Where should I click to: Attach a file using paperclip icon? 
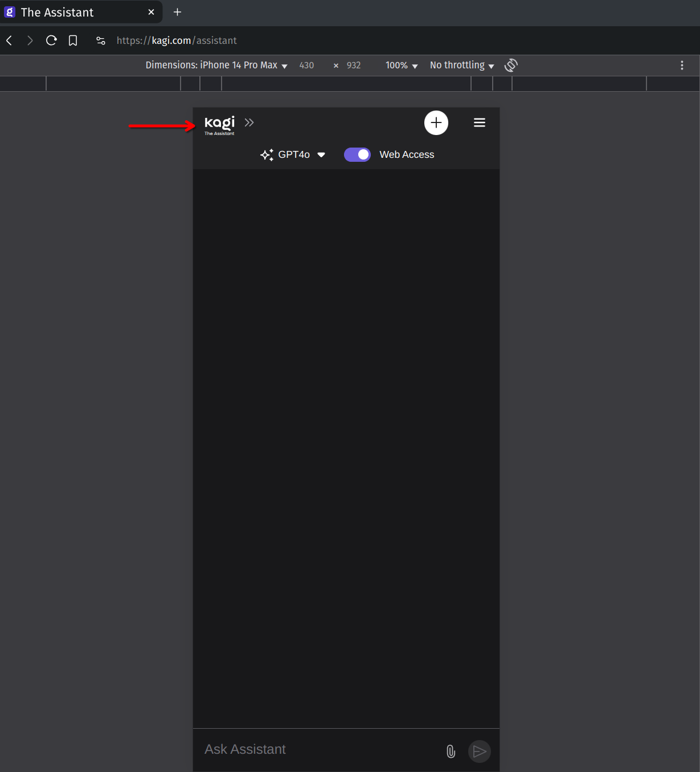[x=451, y=751]
